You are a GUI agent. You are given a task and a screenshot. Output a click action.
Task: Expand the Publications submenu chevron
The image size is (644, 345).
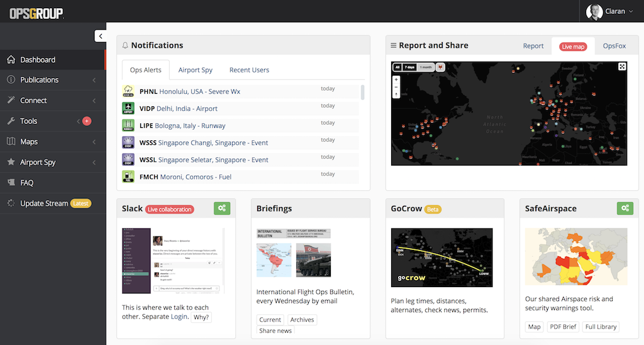pos(94,80)
